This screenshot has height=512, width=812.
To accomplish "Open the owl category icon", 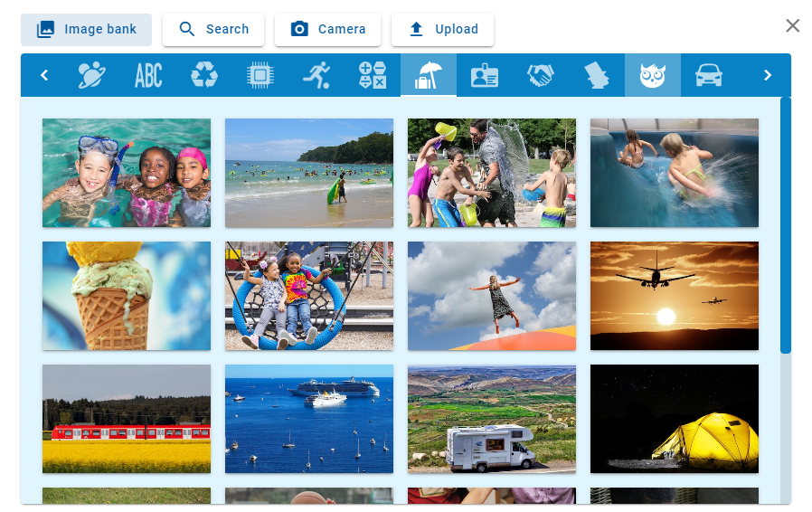I will point(653,75).
